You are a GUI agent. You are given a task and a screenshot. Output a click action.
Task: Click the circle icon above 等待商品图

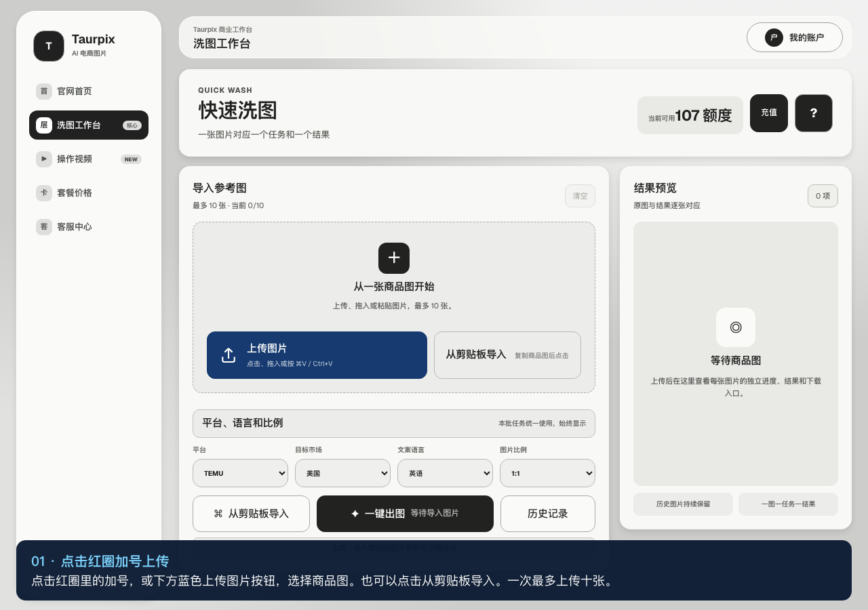pyautogui.click(x=736, y=327)
